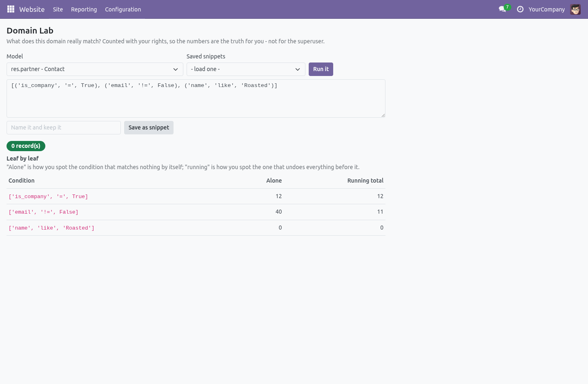The image size is (588, 384).
Task: Select the is_company condition row text
Action: pos(48,196)
